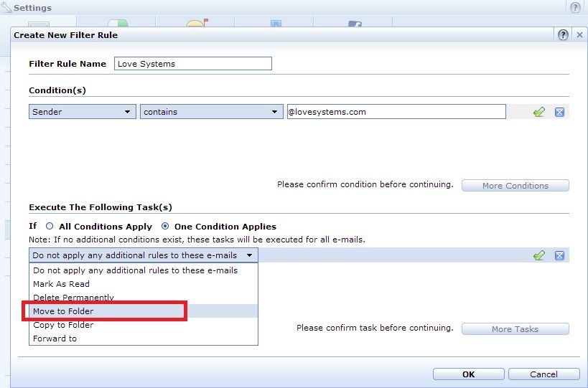Open Settings window help icon

(575, 7)
